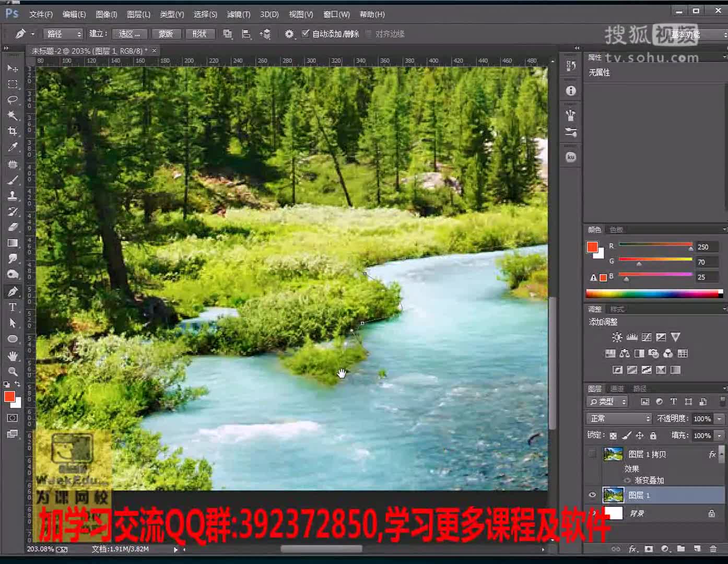
Task: Toggle lock image pixels
Action: 627,436
